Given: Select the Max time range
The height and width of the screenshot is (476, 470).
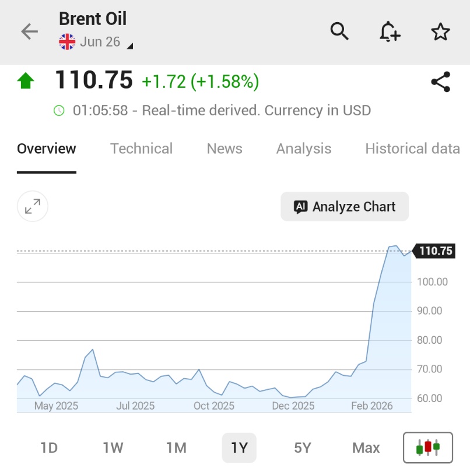Looking at the screenshot, I should click(x=366, y=447).
